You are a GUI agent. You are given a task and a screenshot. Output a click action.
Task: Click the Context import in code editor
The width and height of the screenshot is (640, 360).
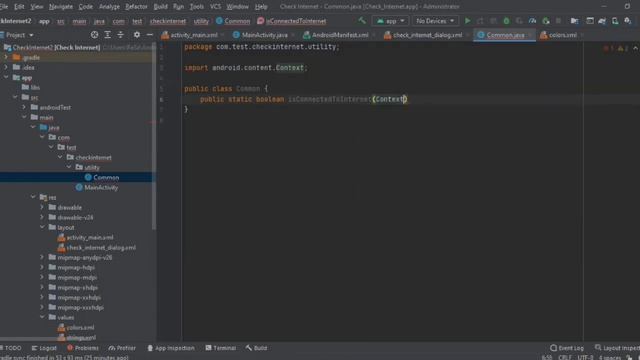tap(289, 68)
